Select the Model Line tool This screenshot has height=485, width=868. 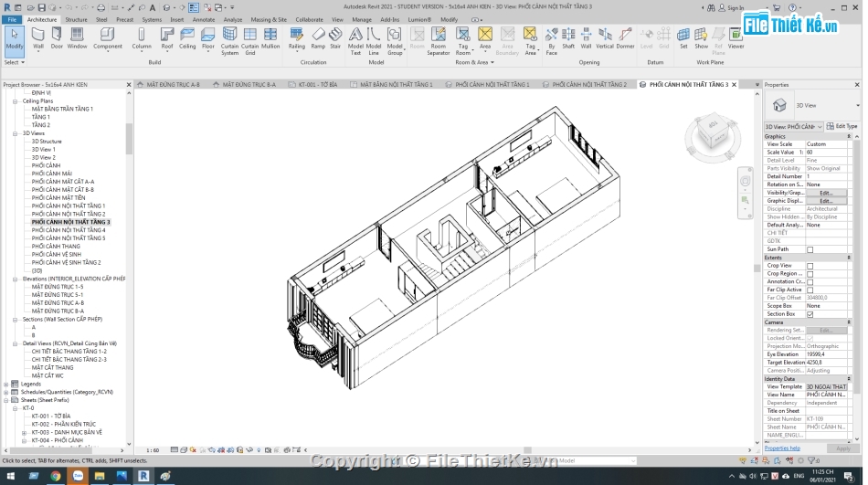click(x=374, y=41)
